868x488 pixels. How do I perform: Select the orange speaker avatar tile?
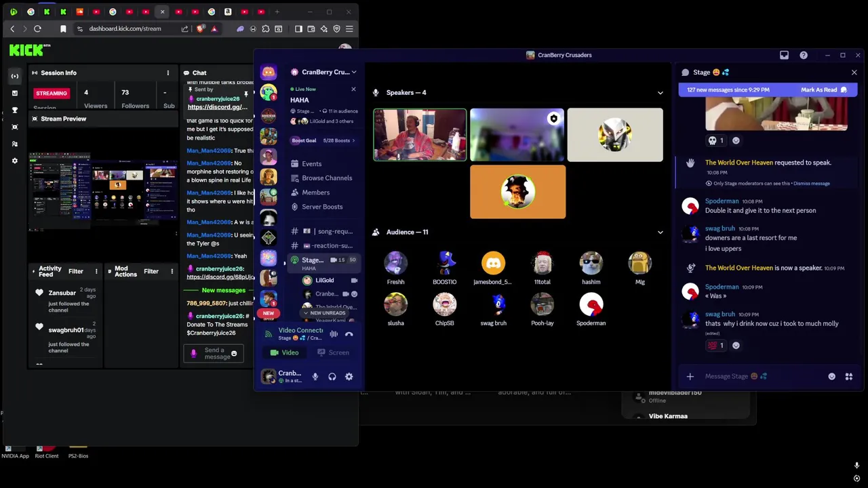(517, 192)
